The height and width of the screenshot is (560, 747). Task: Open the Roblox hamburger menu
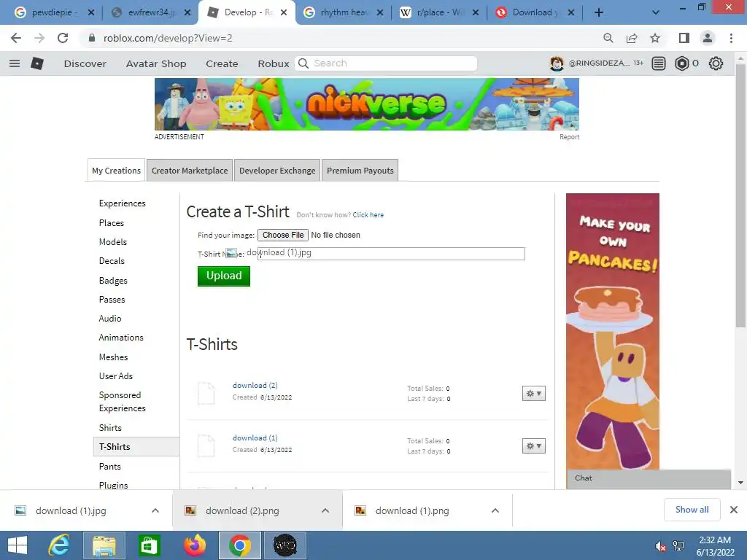[x=15, y=63]
